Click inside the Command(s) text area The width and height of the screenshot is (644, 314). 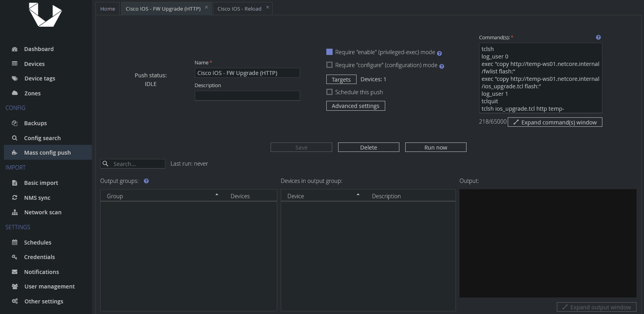point(540,78)
